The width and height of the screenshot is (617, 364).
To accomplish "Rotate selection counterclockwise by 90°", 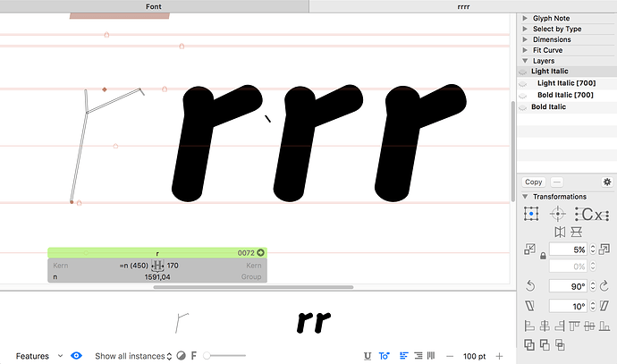I will point(530,285).
